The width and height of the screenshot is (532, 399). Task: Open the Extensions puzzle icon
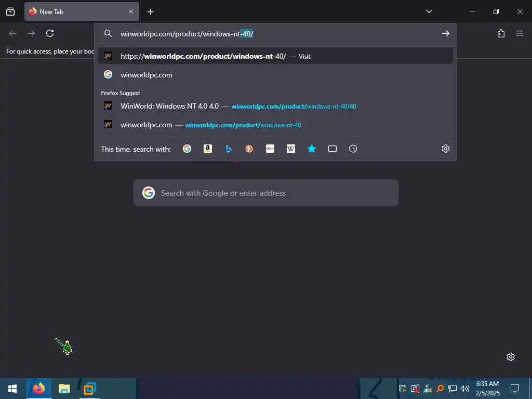(501, 33)
